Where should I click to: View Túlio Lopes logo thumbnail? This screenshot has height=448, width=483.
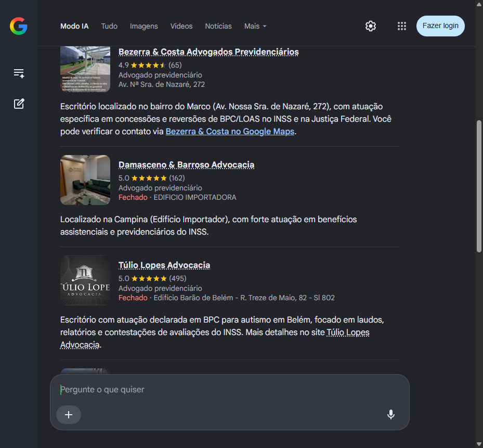(x=85, y=280)
